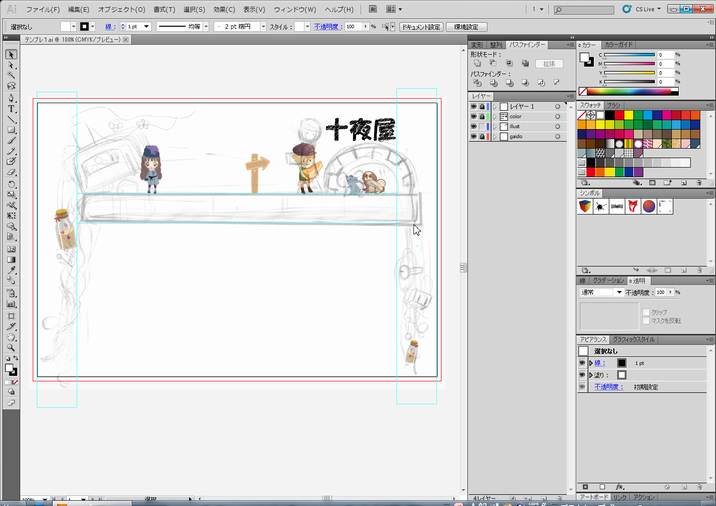This screenshot has width=716, height=506.
Task: Select the Pencil tool
Action: [11, 152]
